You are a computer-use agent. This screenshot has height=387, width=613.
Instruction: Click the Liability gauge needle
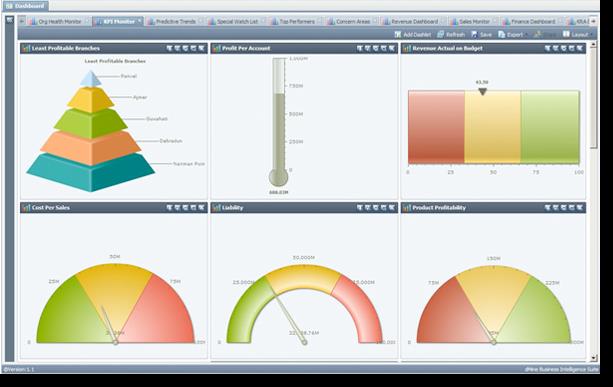[290, 319]
